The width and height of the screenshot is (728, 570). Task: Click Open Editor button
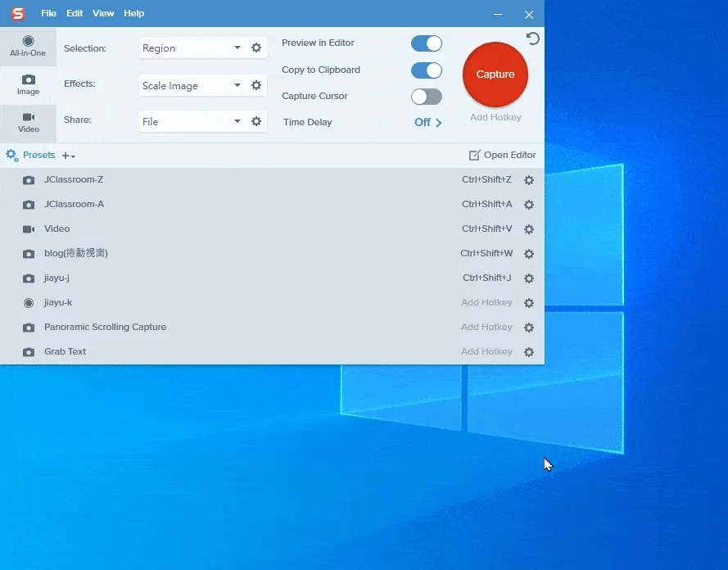502,155
